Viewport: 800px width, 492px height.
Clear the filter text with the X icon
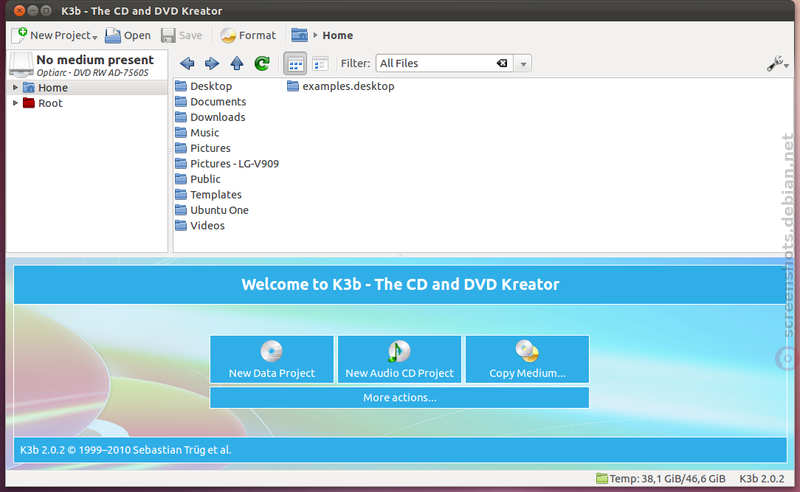point(502,63)
